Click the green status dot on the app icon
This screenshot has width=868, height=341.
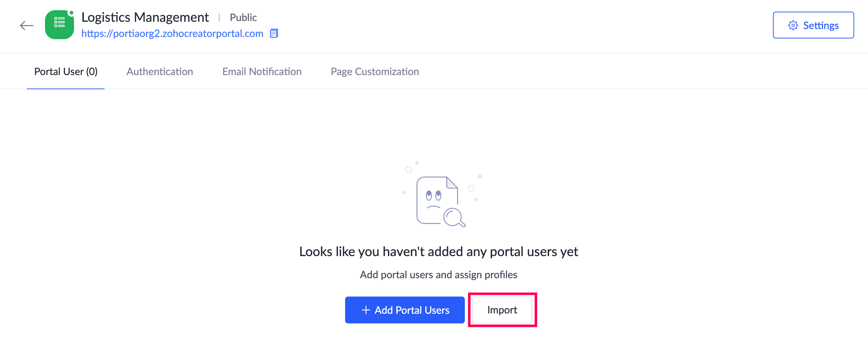pyautogui.click(x=71, y=13)
